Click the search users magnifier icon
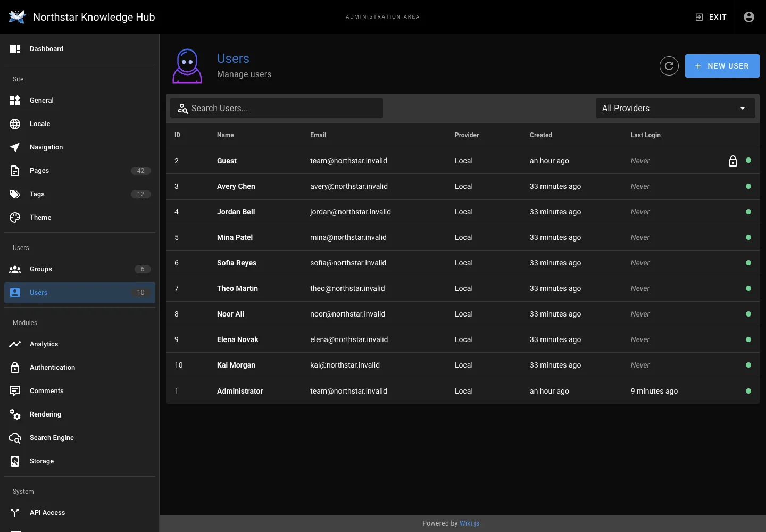This screenshot has height=532, width=766. point(182,109)
